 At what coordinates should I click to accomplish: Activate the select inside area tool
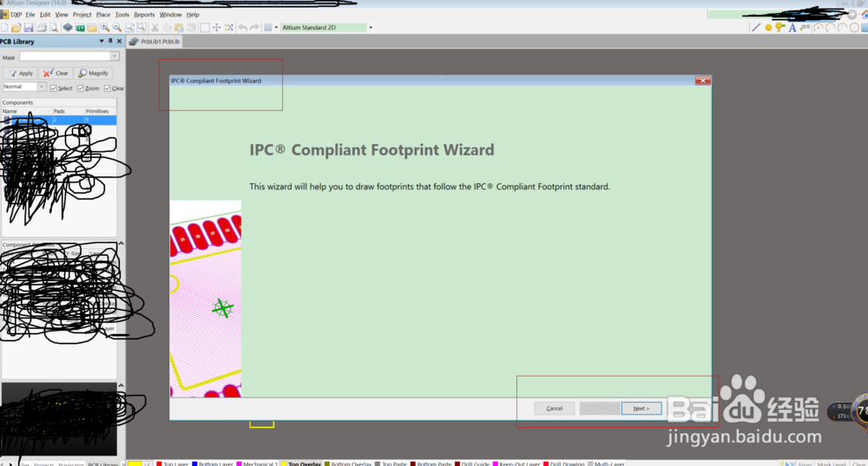205,28
